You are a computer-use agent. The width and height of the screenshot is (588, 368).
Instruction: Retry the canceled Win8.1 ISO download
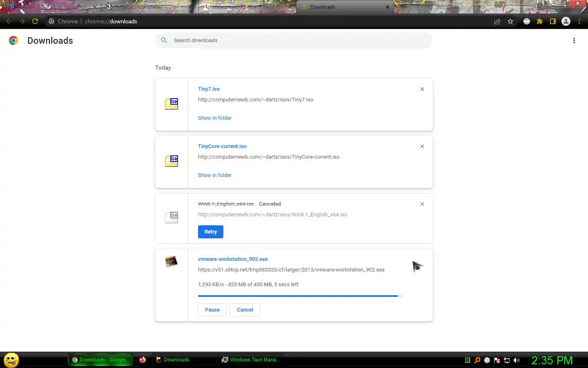(x=211, y=231)
